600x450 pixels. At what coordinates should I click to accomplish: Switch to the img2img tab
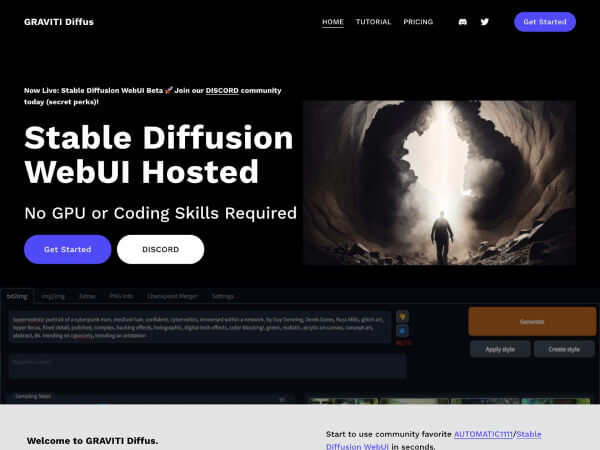click(x=52, y=296)
